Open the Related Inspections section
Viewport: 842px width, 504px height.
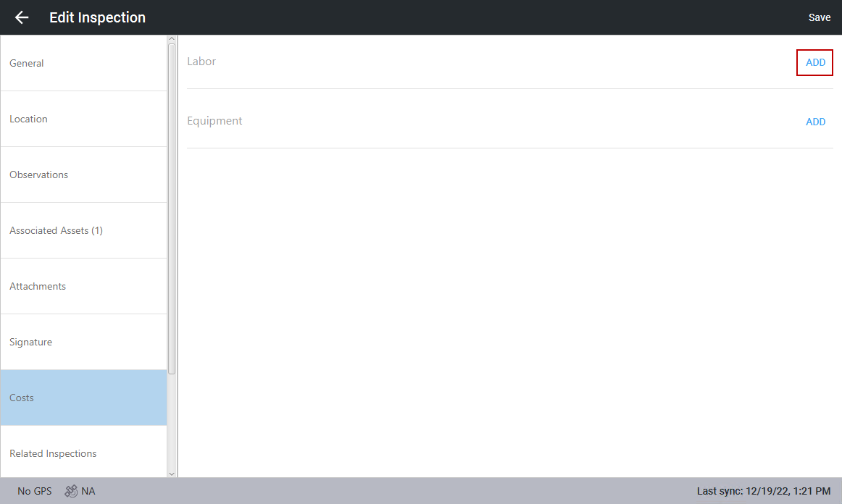pos(83,453)
